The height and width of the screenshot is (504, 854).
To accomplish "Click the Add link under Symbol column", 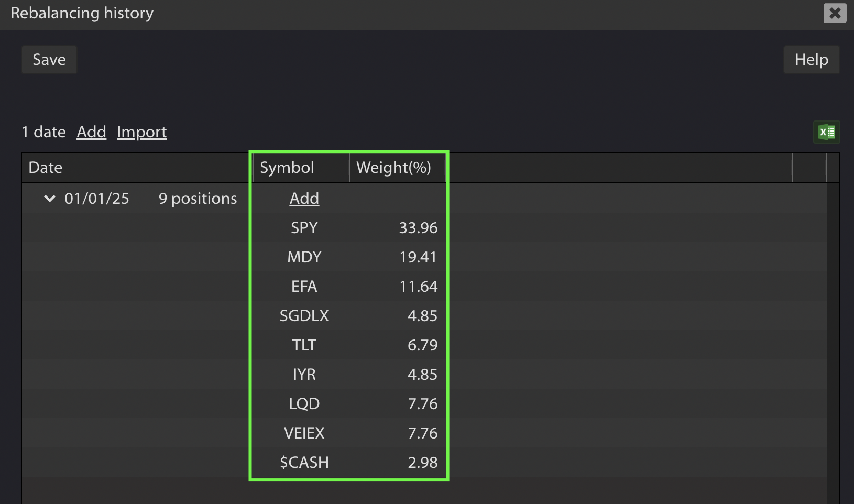I will click(x=304, y=199).
